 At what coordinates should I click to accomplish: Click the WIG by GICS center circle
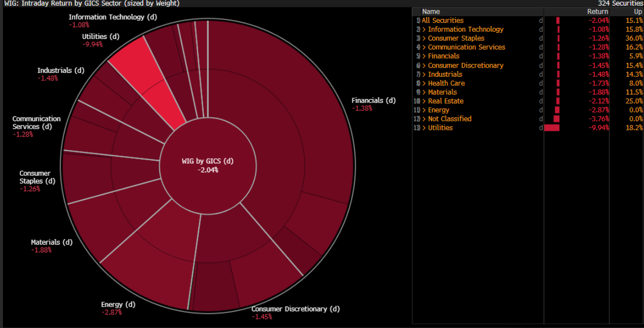(x=208, y=165)
